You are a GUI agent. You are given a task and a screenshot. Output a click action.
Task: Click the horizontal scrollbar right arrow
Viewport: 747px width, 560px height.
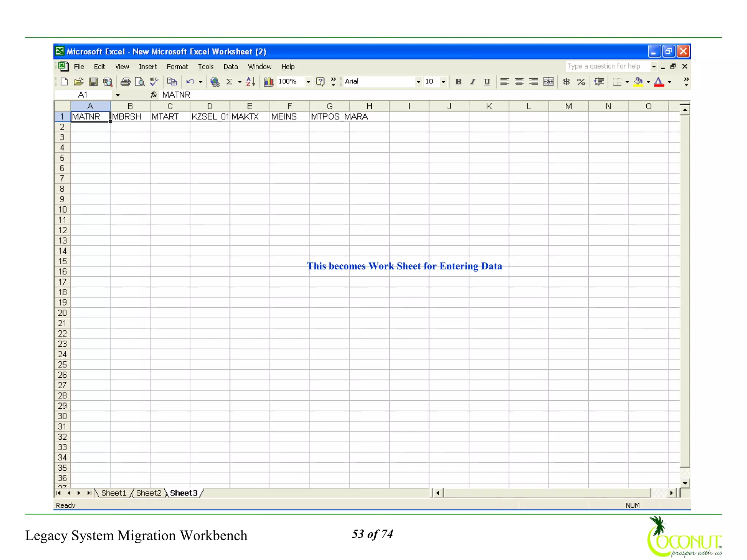click(x=671, y=493)
